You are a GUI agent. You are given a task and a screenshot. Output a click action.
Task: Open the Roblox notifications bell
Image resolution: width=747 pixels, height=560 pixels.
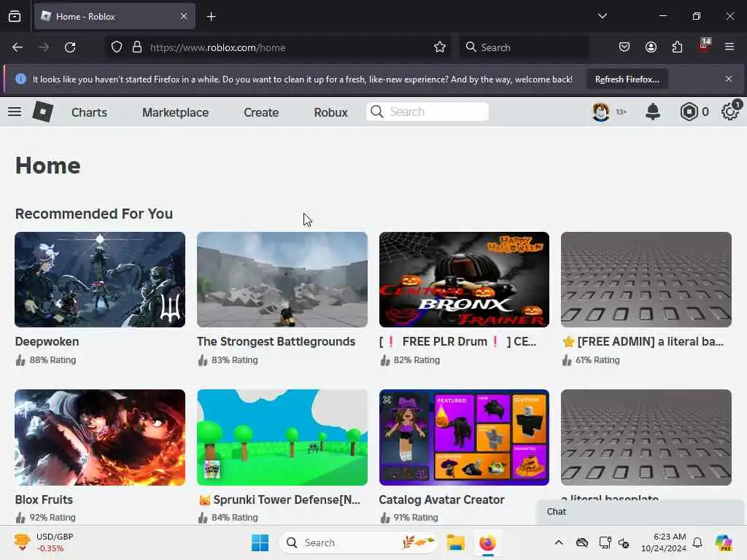point(653,112)
